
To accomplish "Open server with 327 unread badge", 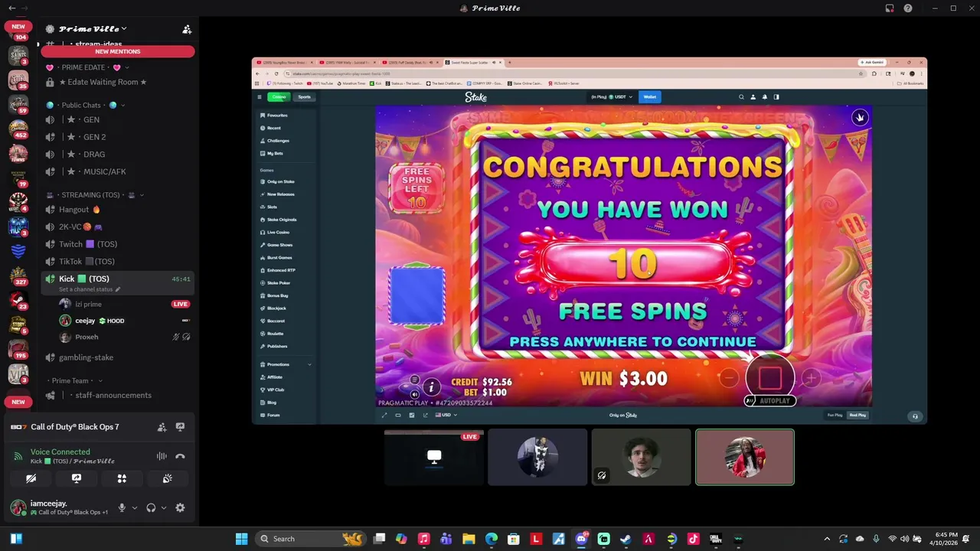I will click(18, 275).
